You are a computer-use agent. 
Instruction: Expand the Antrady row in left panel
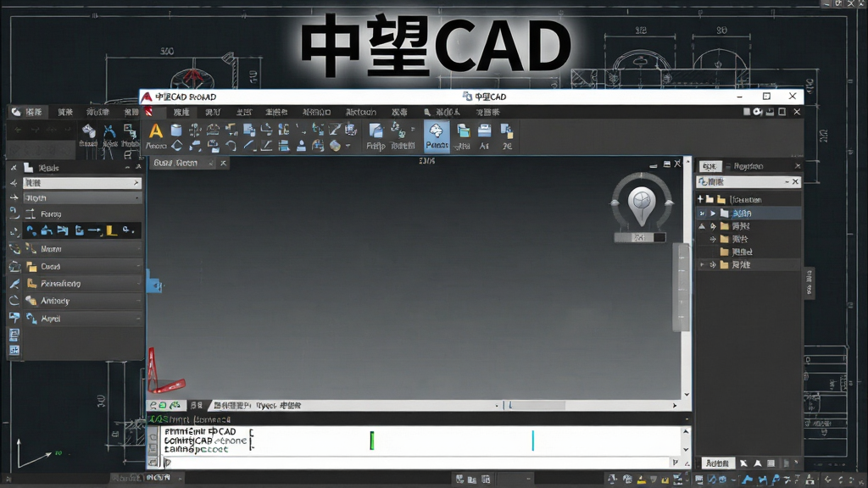pos(82,301)
